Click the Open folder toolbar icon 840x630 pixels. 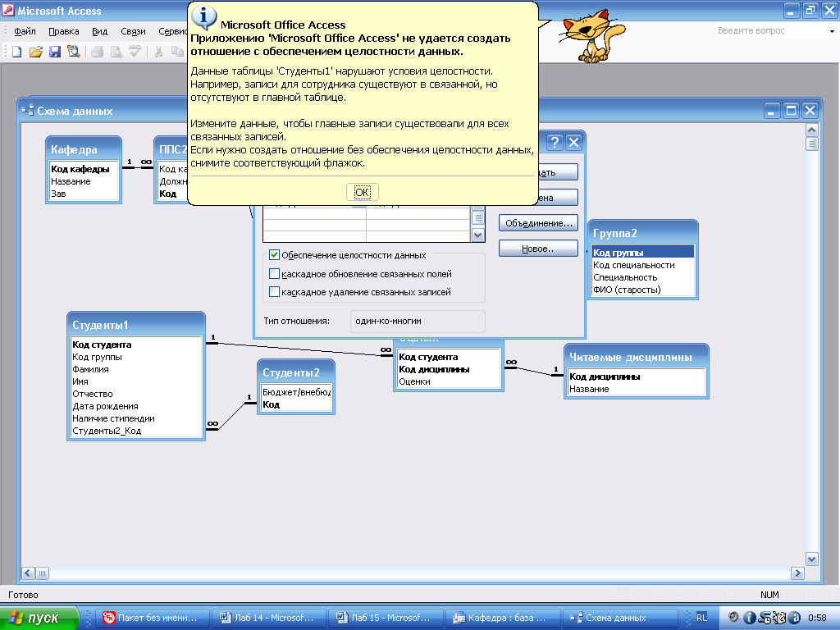point(35,52)
